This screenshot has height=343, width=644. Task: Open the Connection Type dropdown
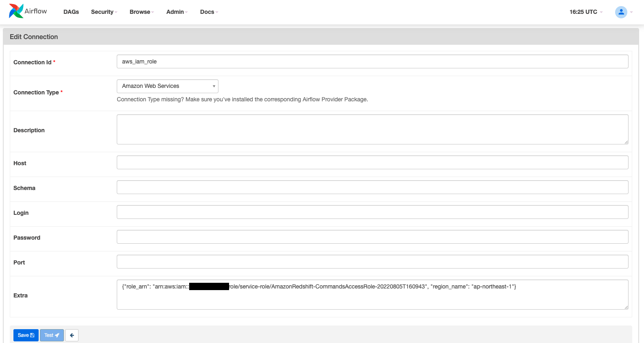pos(168,86)
